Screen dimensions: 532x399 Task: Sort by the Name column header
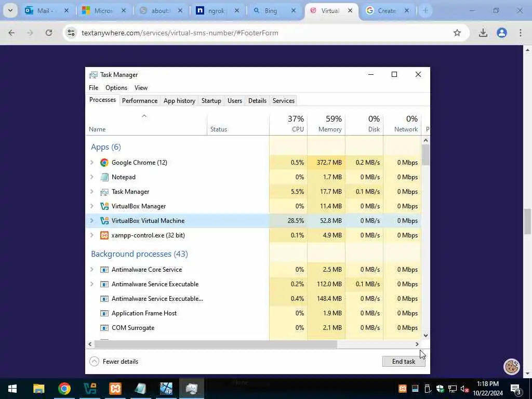click(x=146, y=124)
